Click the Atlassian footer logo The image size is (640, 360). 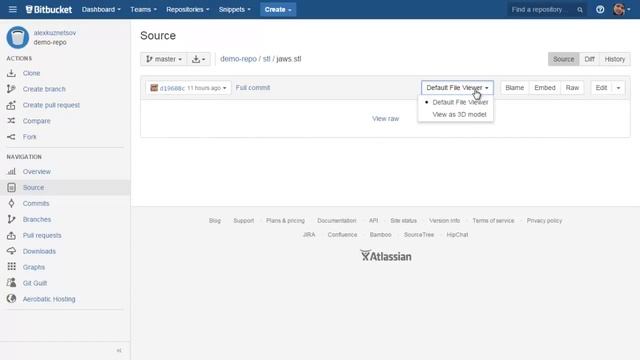[x=386, y=256]
